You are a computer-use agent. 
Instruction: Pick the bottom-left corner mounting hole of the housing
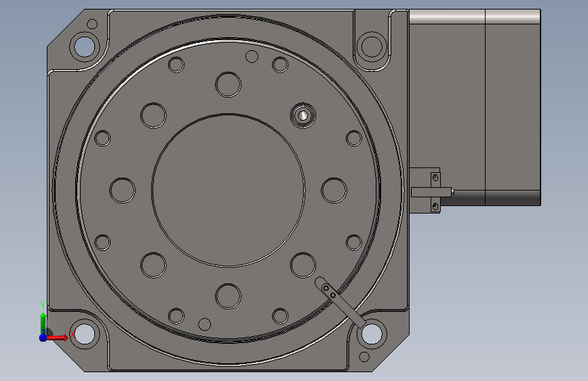pyautogui.click(x=85, y=334)
